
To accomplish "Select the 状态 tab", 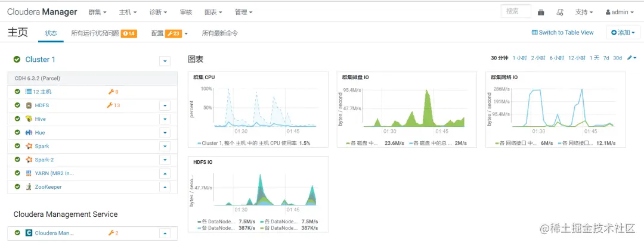I will (x=51, y=33).
